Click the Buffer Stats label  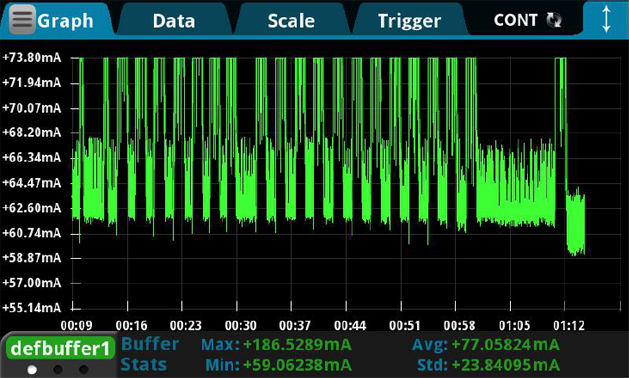pyautogui.click(x=149, y=354)
